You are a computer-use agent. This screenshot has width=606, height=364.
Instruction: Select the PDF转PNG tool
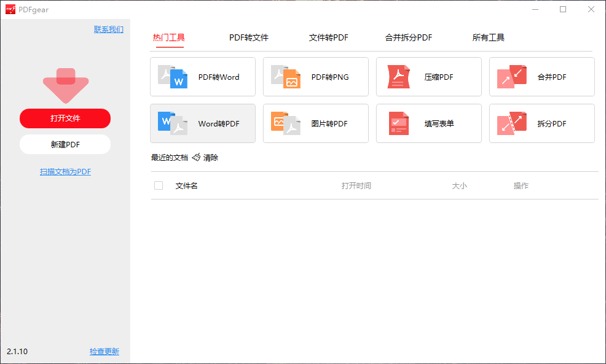point(315,77)
